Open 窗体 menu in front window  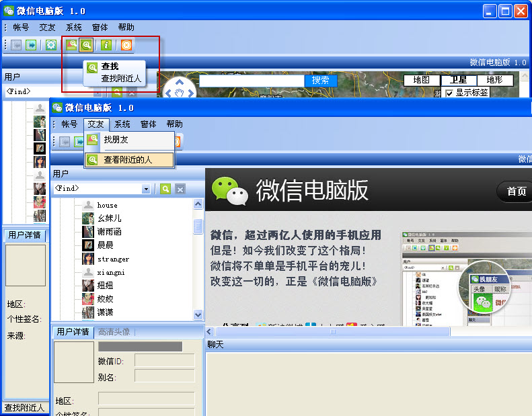point(148,124)
